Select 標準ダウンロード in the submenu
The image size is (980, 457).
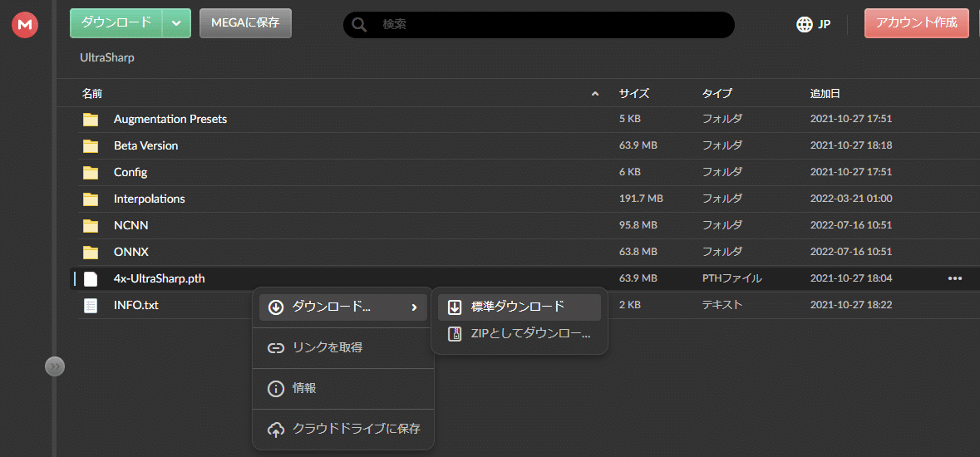520,307
